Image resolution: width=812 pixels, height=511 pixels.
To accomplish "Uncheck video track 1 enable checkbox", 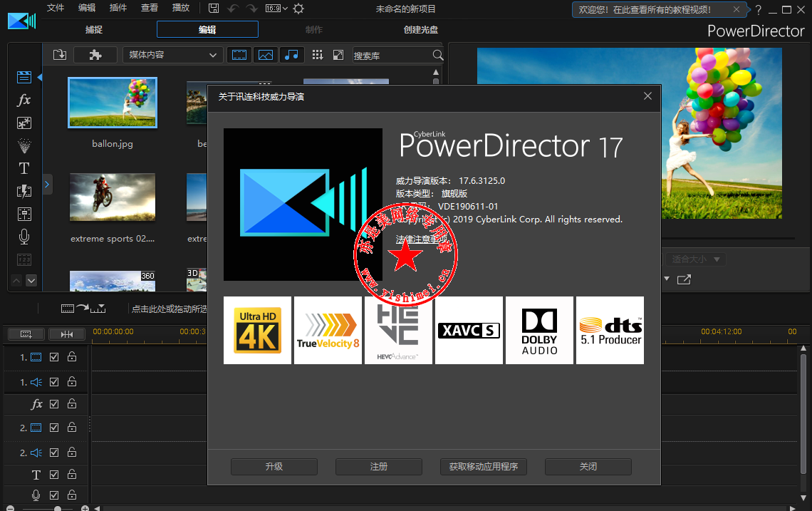I will pyautogui.click(x=54, y=357).
